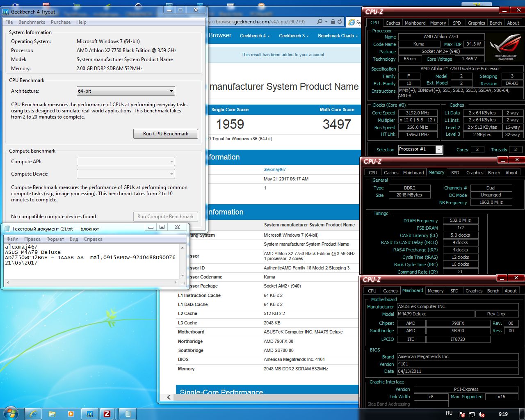Open the media player taskbar icon
This screenshot has width=525, height=420.
pos(71,414)
